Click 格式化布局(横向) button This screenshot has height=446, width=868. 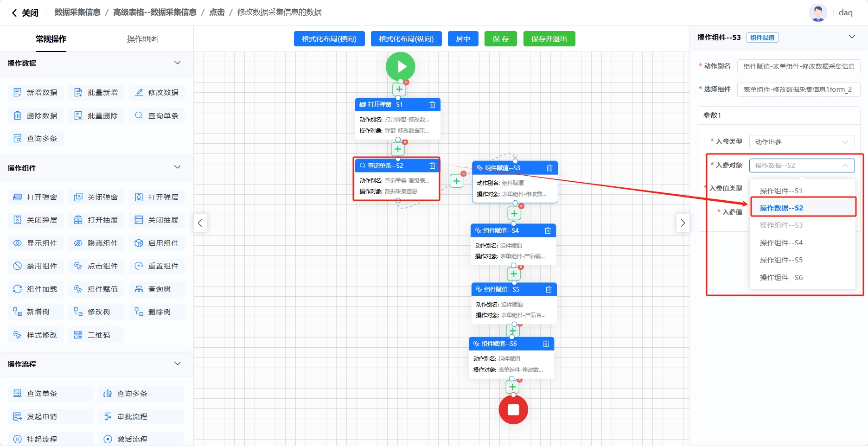pos(329,39)
